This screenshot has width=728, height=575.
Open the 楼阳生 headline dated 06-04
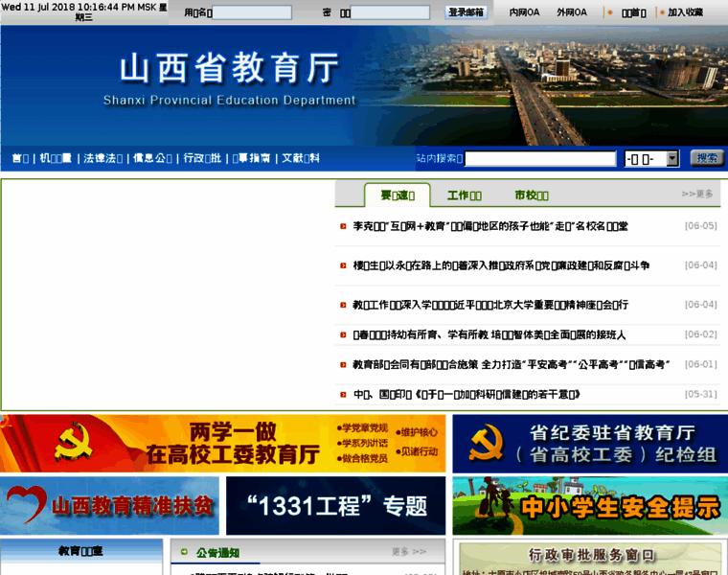(501, 265)
